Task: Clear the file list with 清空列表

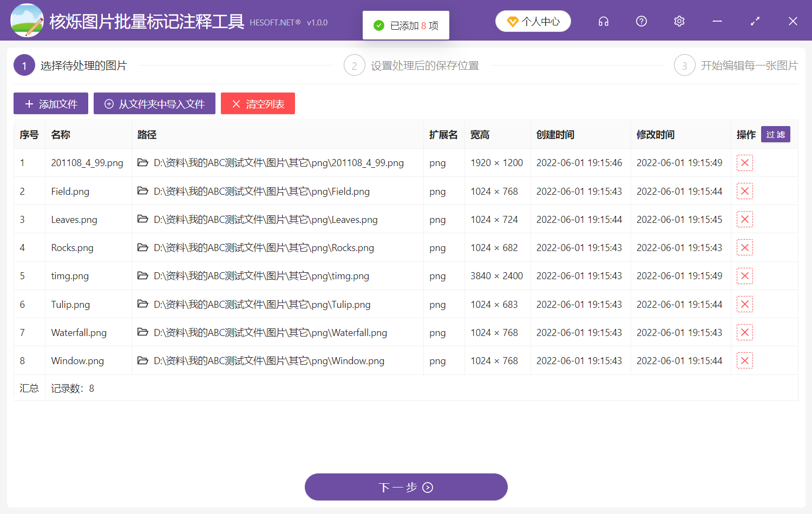Action: coord(258,103)
